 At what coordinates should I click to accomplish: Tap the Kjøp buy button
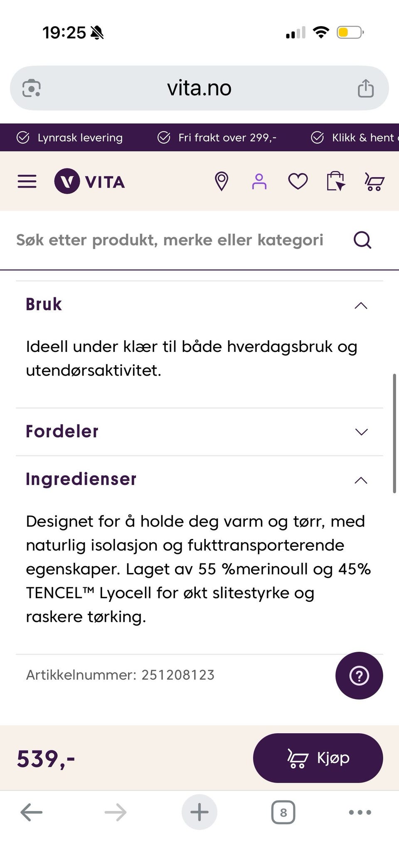pos(318,758)
